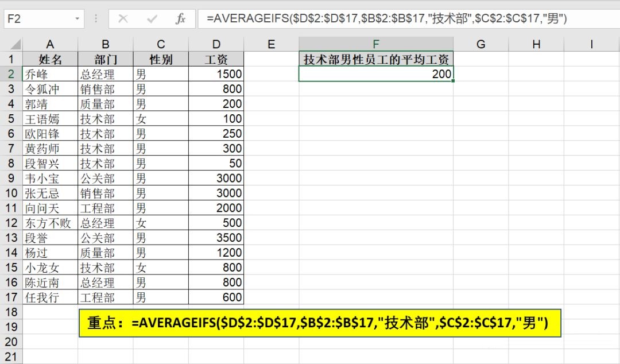Image resolution: width=620 pixels, height=364 pixels.
Task: Select column G header
Action: pyautogui.click(x=481, y=44)
